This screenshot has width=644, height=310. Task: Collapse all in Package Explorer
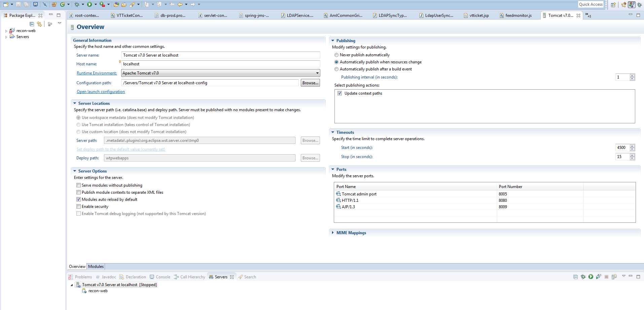pyautogui.click(x=32, y=24)
